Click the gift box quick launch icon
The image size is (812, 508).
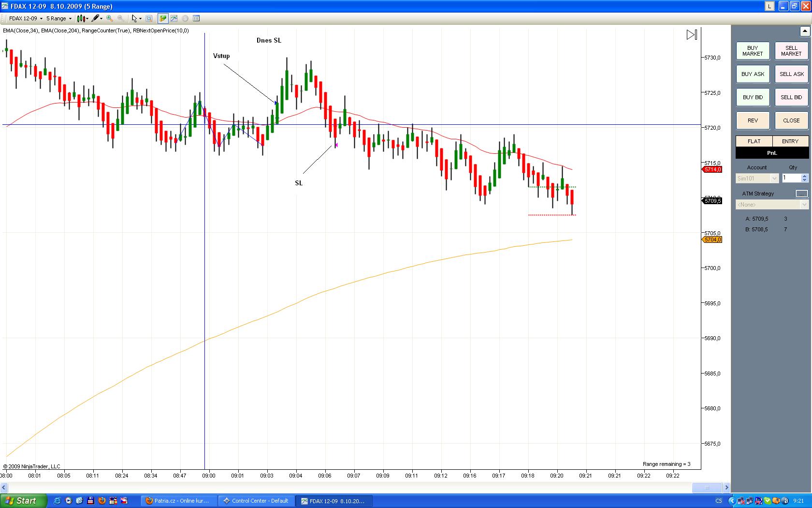(113, 501)
